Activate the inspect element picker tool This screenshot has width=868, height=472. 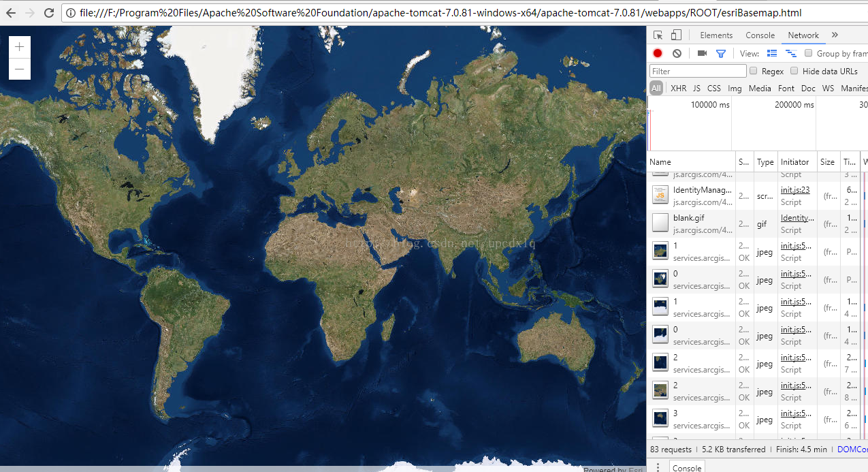pos(658,35)
